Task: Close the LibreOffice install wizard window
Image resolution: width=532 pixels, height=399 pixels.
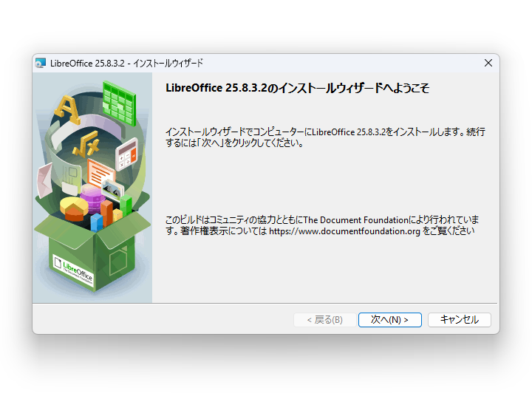Action: click(x=488, y=63)
